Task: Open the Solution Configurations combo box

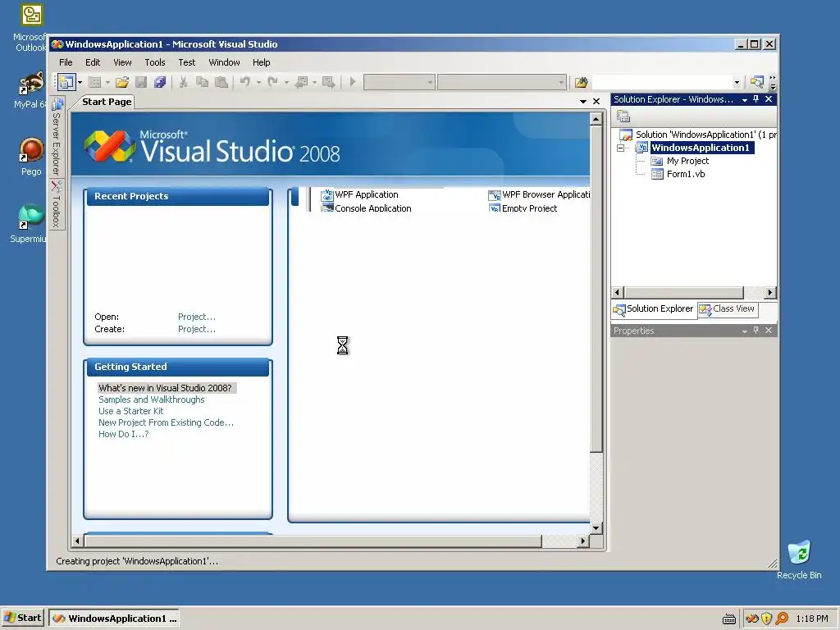Action: (x=399, y=82)
